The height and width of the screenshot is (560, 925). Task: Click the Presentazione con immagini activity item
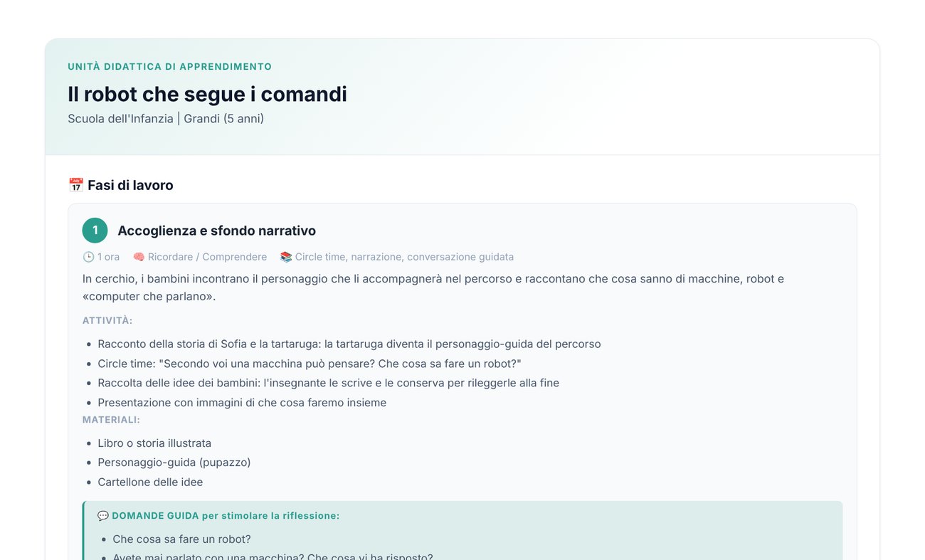[x=242, y=403]
